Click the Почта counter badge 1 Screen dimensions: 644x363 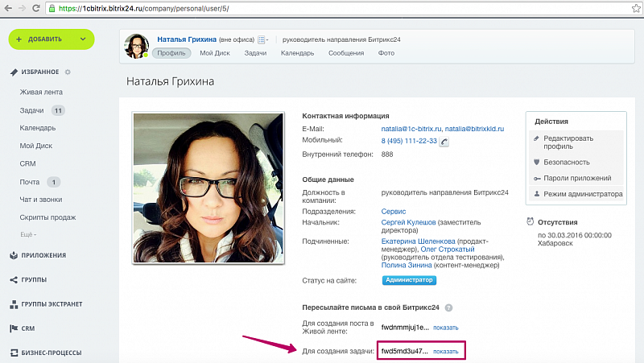pyautogui.click(x=53, y=182)
